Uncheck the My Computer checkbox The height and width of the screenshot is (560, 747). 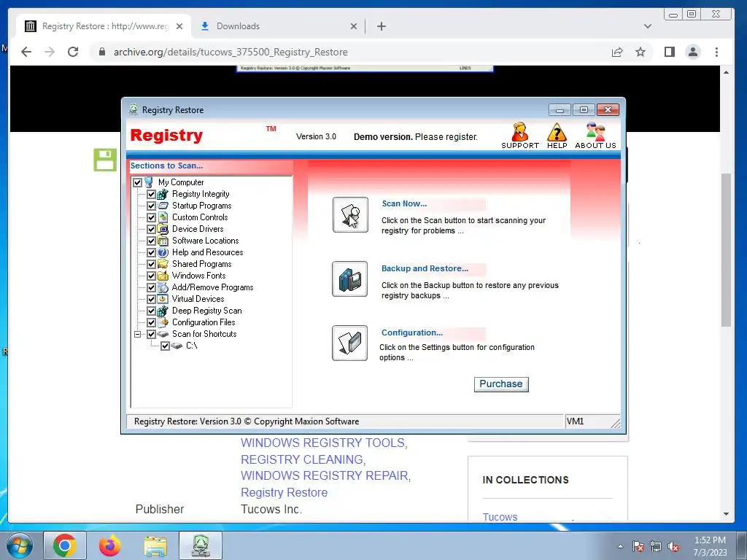point(138,182)
